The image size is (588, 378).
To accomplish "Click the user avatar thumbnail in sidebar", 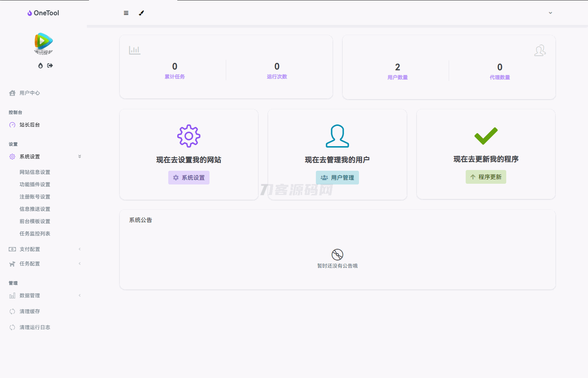I will point(43,43).
